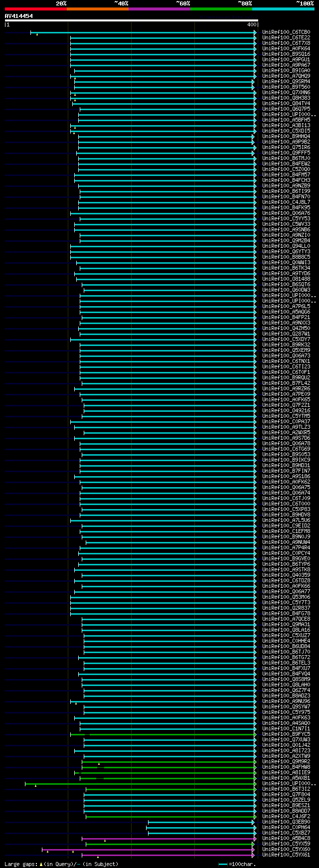Open hit UniRef100_C6TE22
Image resolution: width=319 pixels, height=868 pixels.
(286, 38)
